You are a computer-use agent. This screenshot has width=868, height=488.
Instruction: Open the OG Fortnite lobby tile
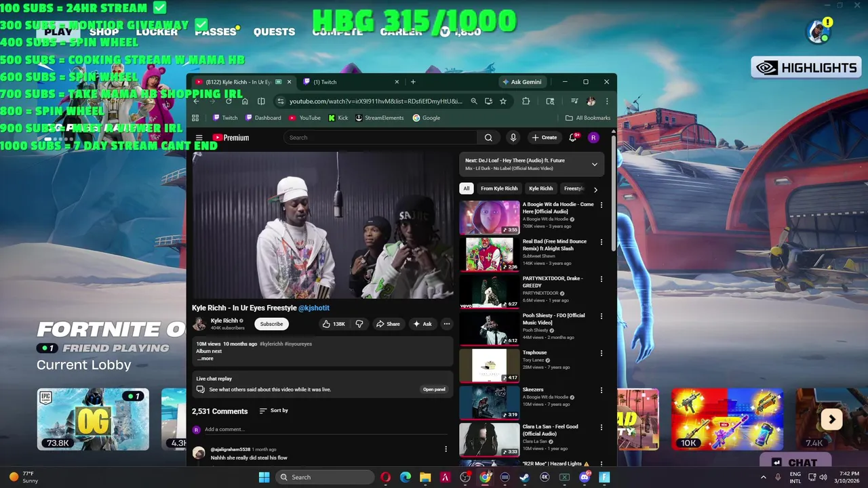(93, 420)
